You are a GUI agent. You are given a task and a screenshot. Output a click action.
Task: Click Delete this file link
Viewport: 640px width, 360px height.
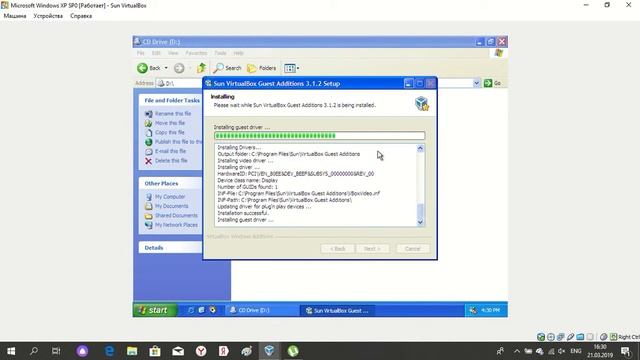point(171,160)
